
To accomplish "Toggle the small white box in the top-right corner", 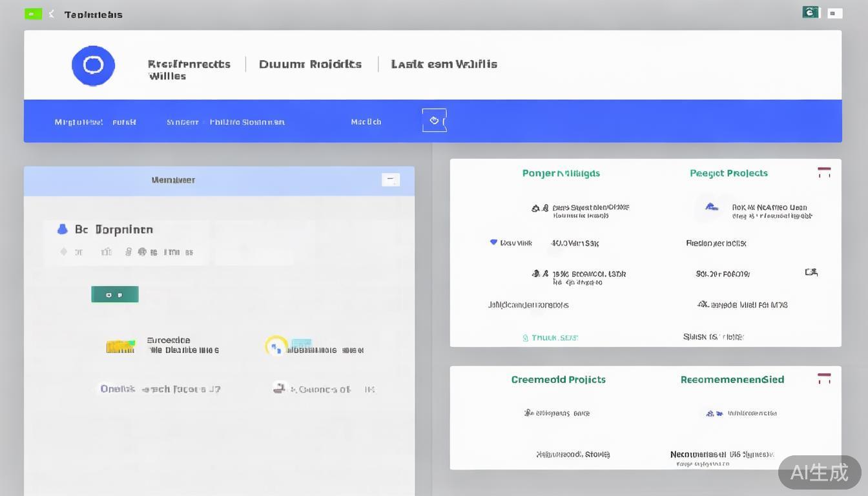I will 834,13.
